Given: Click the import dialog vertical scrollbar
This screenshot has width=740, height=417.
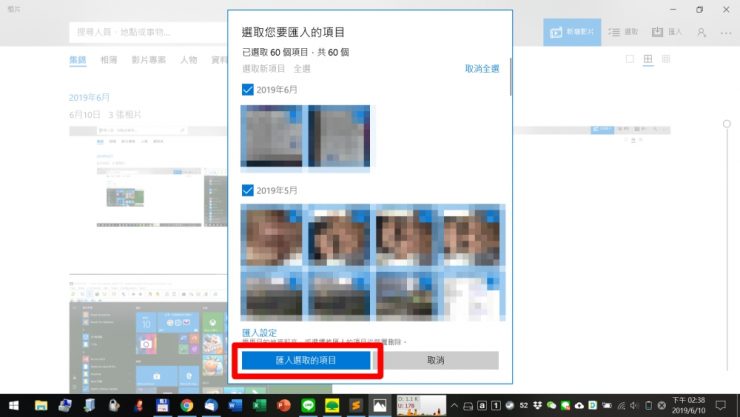Looking at the screenshot, I should coord(511,75).
